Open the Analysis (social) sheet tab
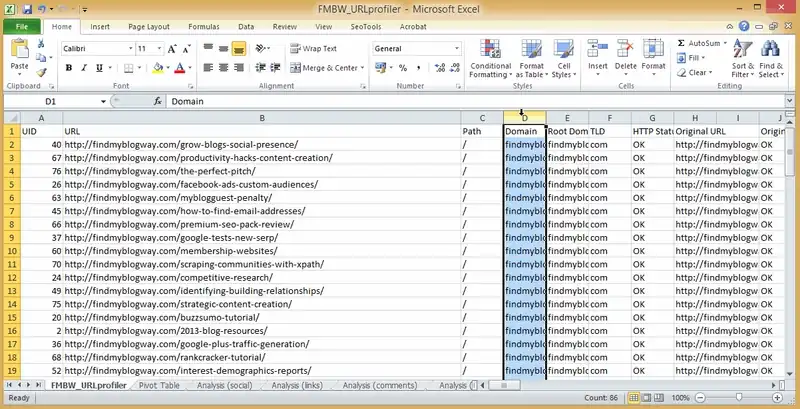800x409 pixels. pyautogui.click(x=225, y=386)
